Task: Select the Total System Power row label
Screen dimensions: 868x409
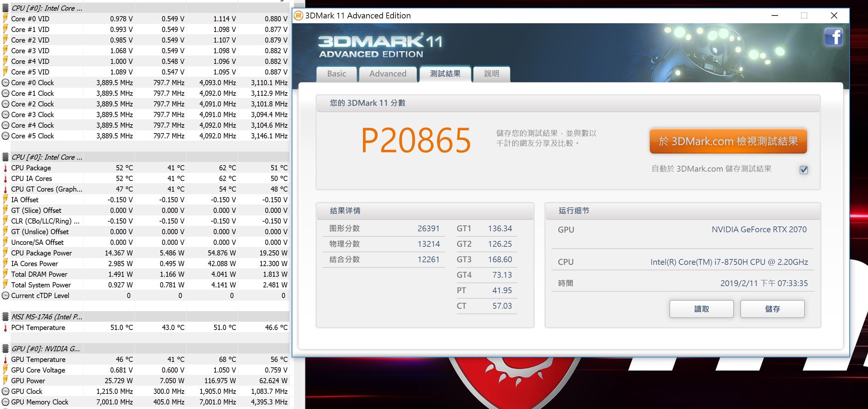Action: tap(41, 285)
